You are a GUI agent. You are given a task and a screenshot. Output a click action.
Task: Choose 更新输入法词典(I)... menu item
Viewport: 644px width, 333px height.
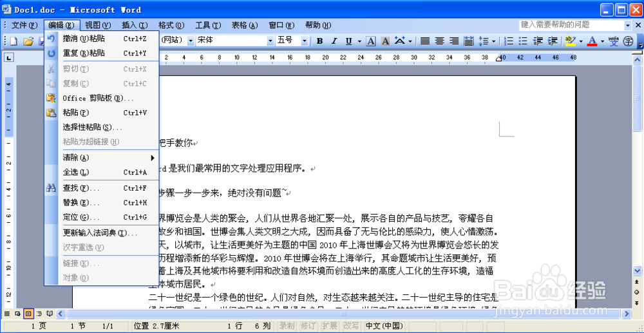pos(102,233)
